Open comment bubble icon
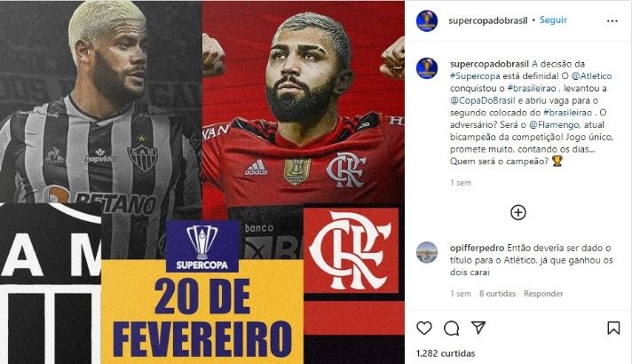The height and width of the screenshot is (364, 632). click(452, 328)
